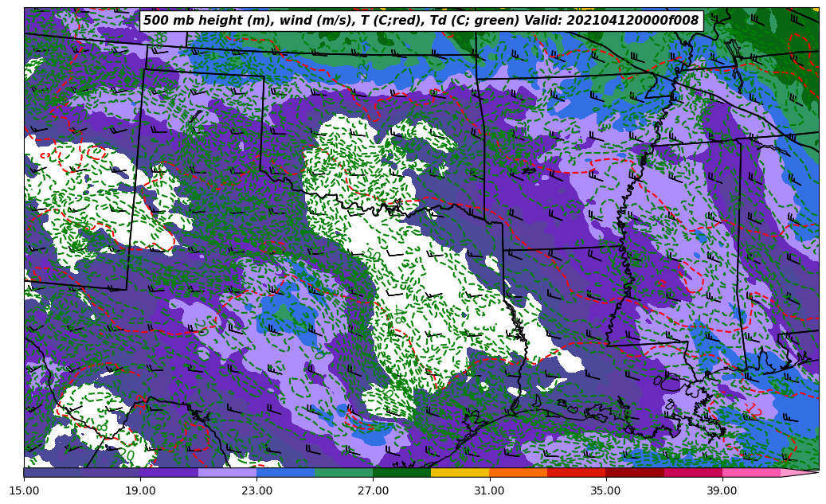Screen dimensions: 826x504
Task: Select the blue colorbar segment after 23.00
Action: (x=285, y=473)
